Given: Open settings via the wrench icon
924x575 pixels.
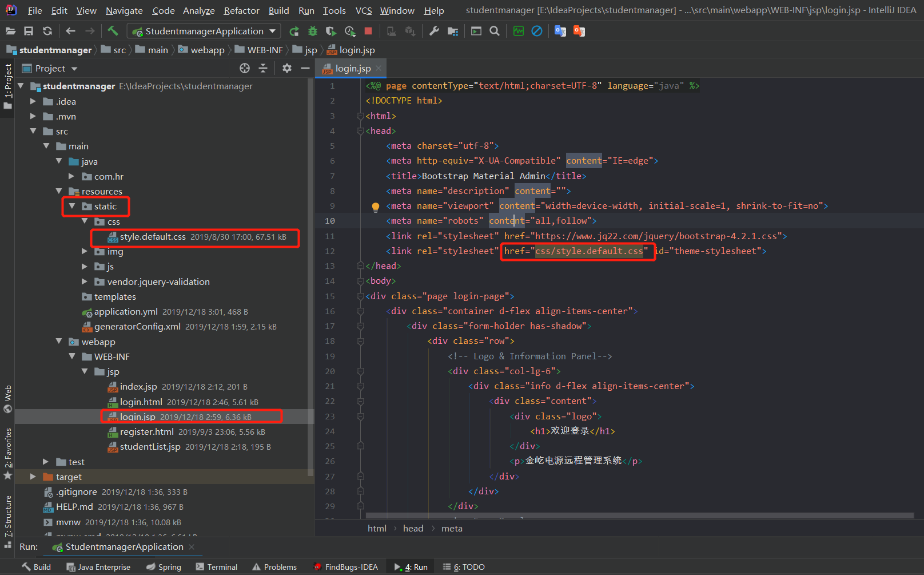Looking at the screenshot, I should (x=434, y=31).
